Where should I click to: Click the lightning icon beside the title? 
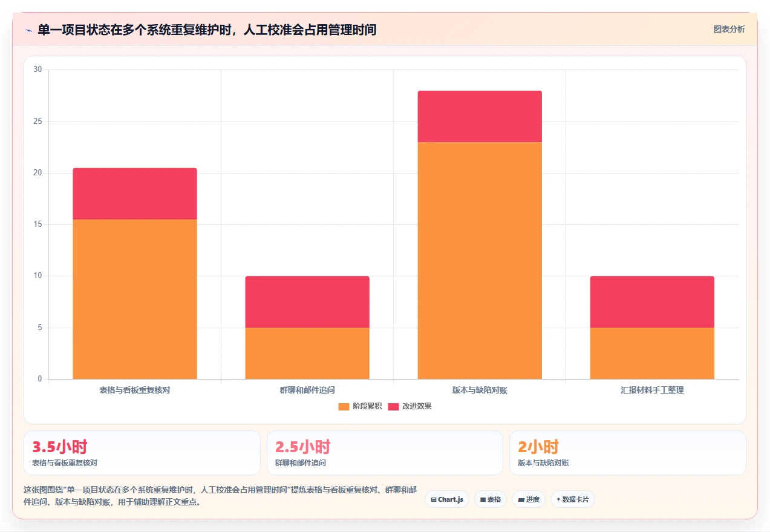[28, 30]
